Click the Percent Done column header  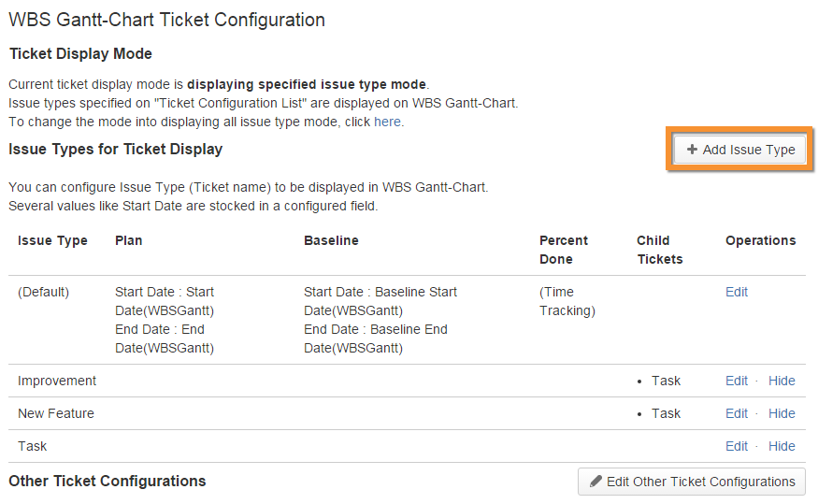tap(564, 250)
